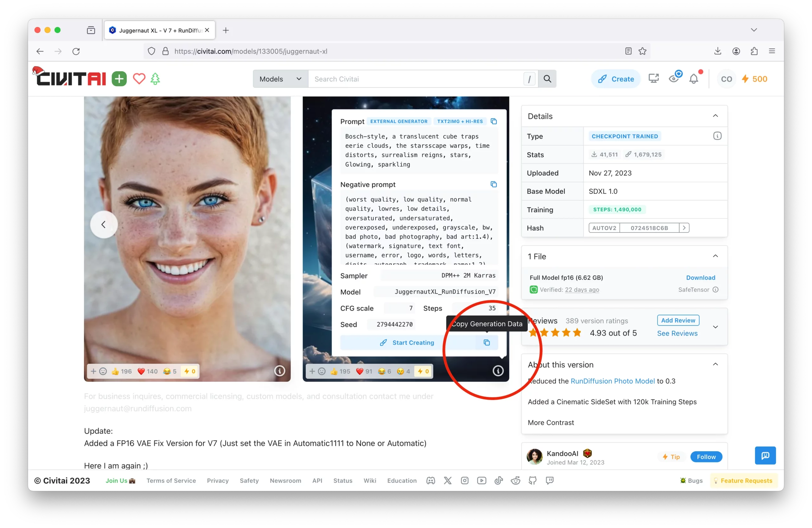Toggle heart reaction with 91 count

[x=364, y=371]
